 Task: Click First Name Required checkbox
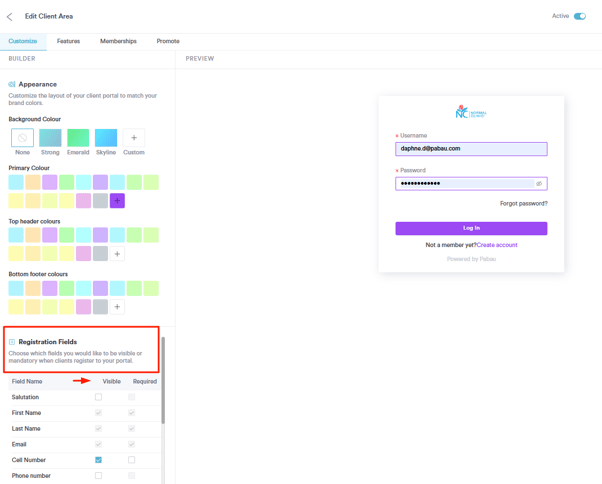coord(131,413)
